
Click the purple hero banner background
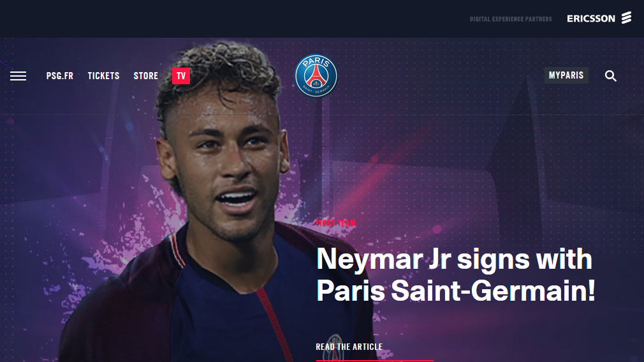click(493, 165)
